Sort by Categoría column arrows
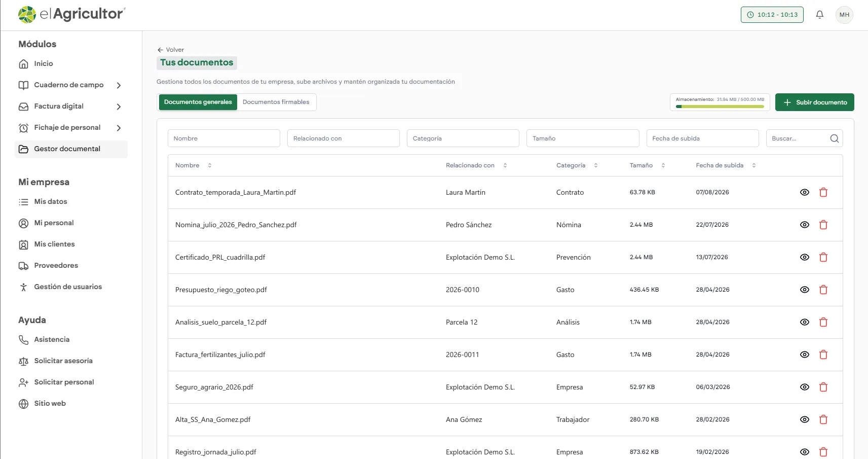Image resolution: width=868 pixels, height=459 pixels. tap(596, 165)
